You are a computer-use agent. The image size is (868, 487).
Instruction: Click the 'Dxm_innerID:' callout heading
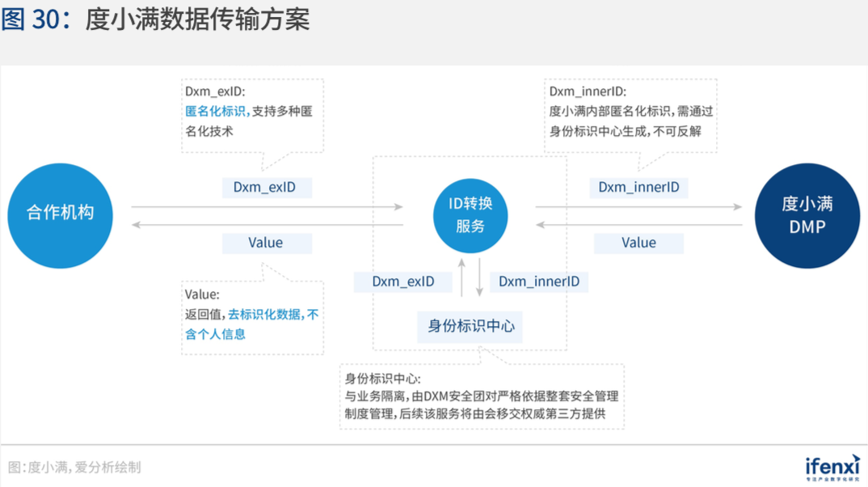(x=588, y=91)
